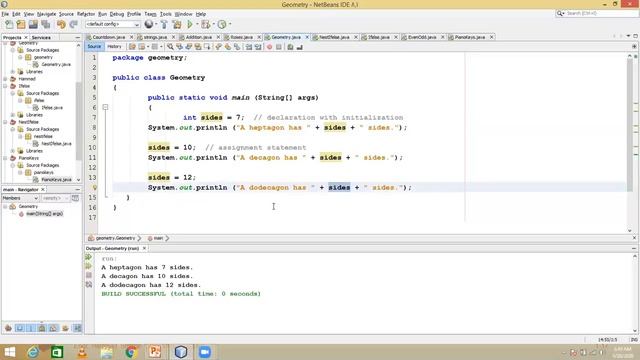Viewport: 640px width, 360px height.
Task: Click the main breadcrumb item
Action: (x=158, y=238)
